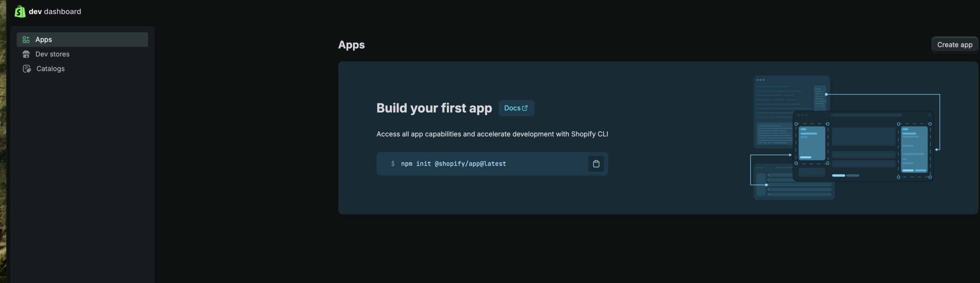
Task: Click the Dev stores storefront icon
Action: click(x=26, y=54)
